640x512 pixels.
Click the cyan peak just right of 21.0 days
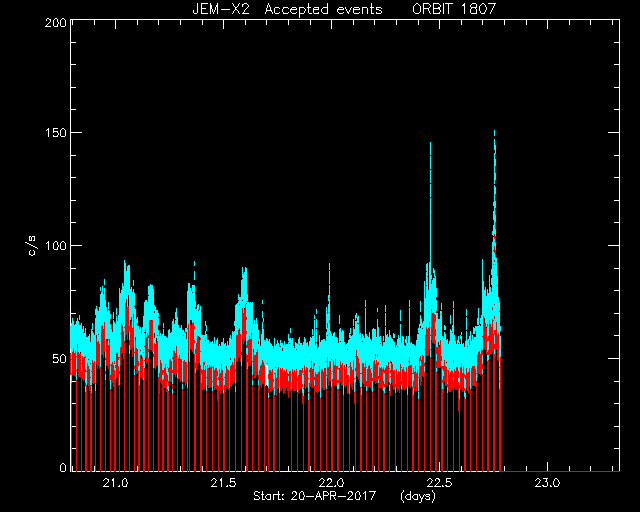click(x=126, y=265)
